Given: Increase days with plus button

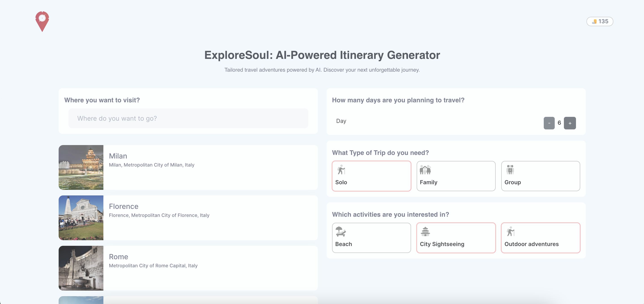Looking at the screenshot, I should point(570,123).
